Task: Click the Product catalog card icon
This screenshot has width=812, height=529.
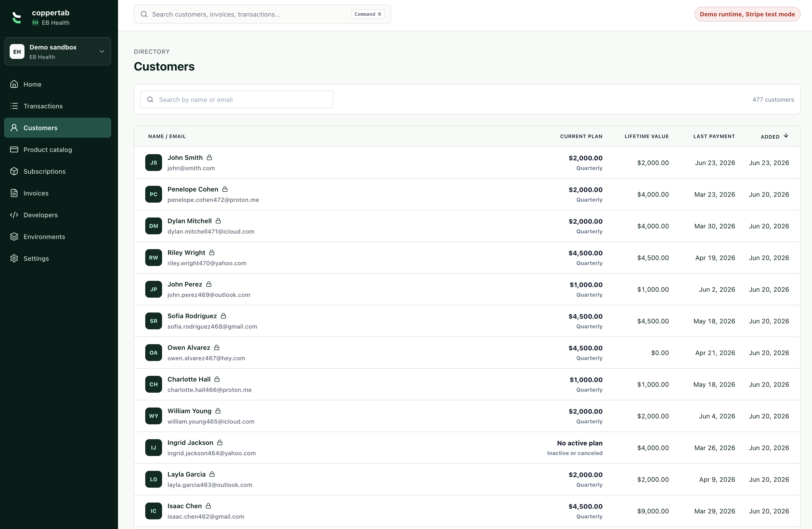Action: pyautogui.click(x=14, y=149)
